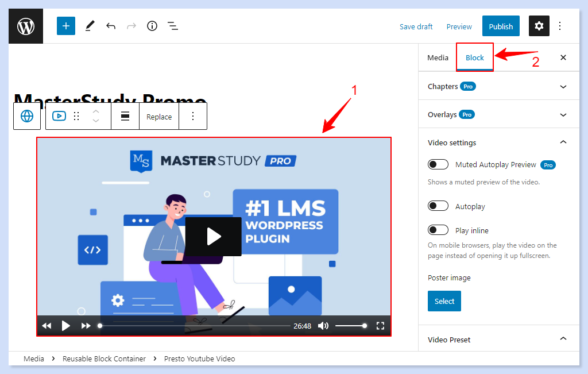
Task: Adjust the video volume slider
Action: [x=350, y=326]
